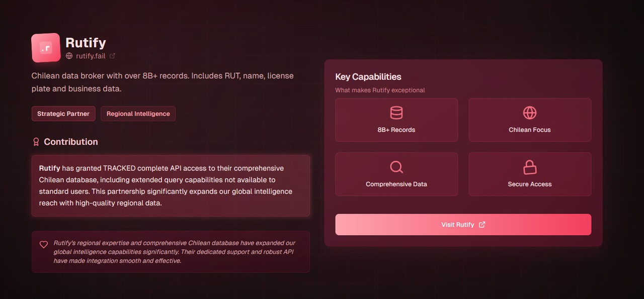Select the Regional Intelligence tag
The image size is (644, 299).
(138, 114)
